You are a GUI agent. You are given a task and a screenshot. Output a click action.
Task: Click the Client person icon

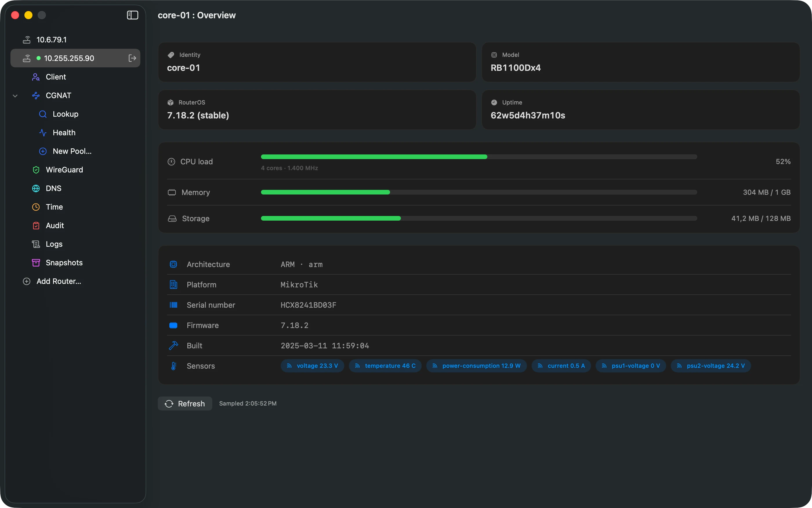36,77
